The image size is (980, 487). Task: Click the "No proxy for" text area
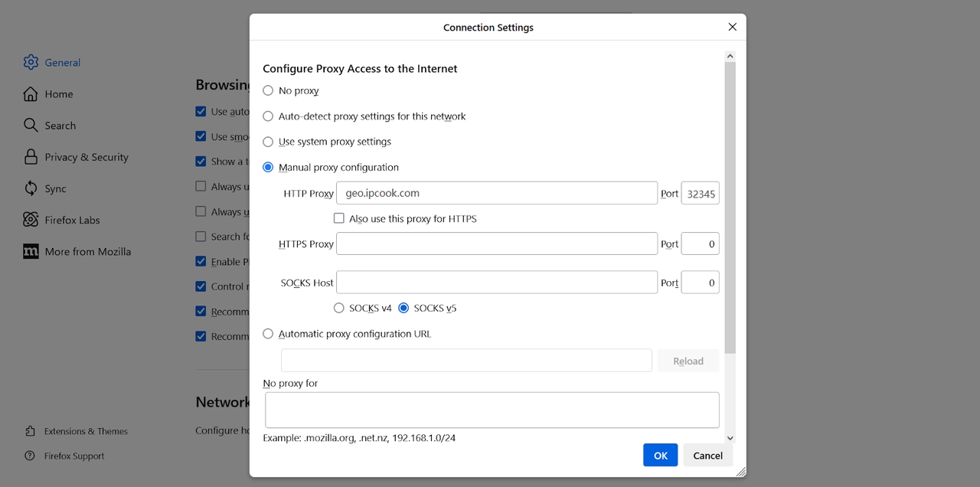tap(492, 410)
